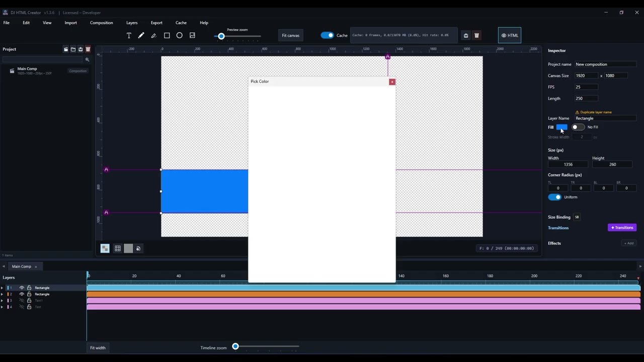644x362 pixels.
Task: Click the Width size field showing 1356
Action: pos(568,164)
